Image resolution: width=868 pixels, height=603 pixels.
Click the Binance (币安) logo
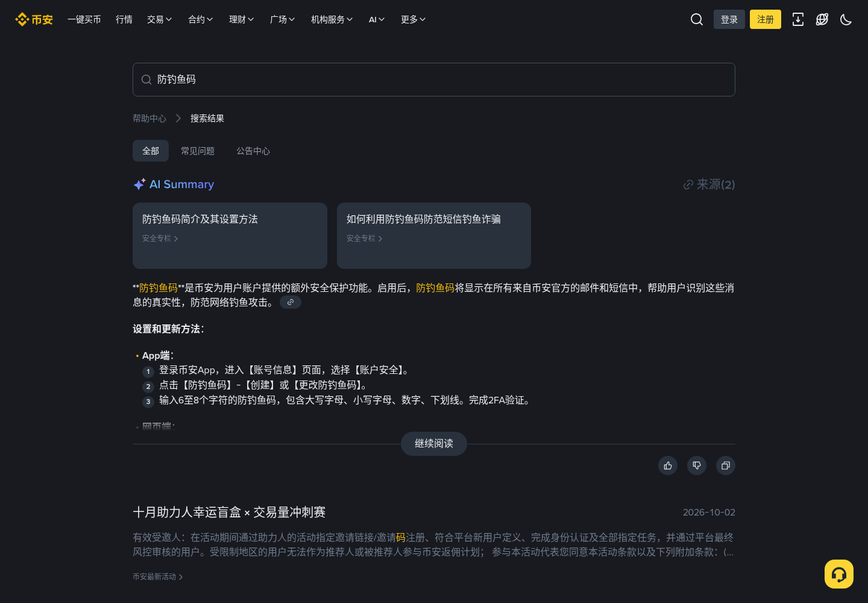coord(34,19)
